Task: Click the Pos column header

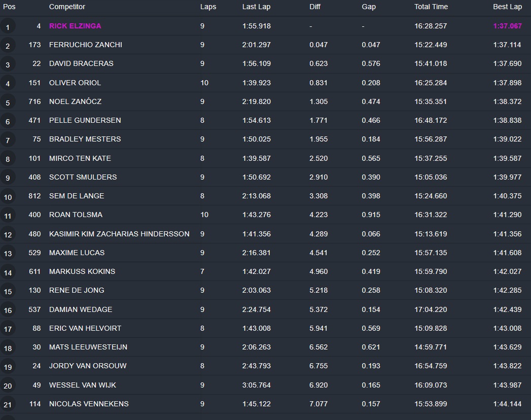Action: (x=9, y=7)
